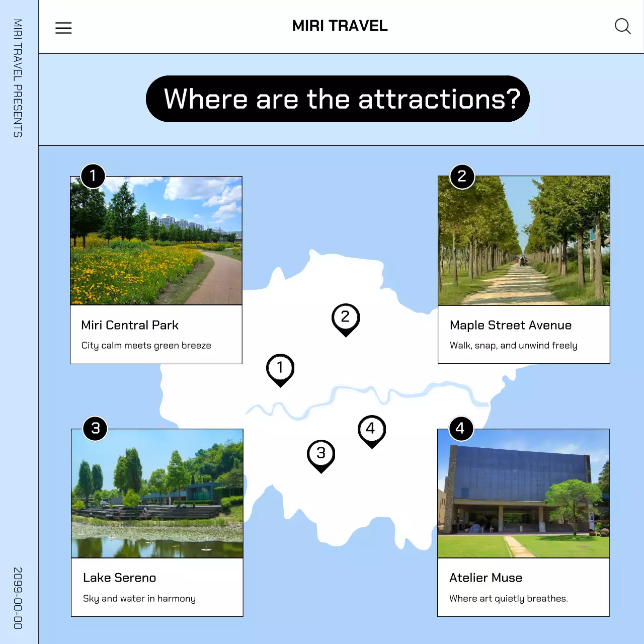Click the search magnifier icon
The image size is (644, 644).
(x=623, y=27)
